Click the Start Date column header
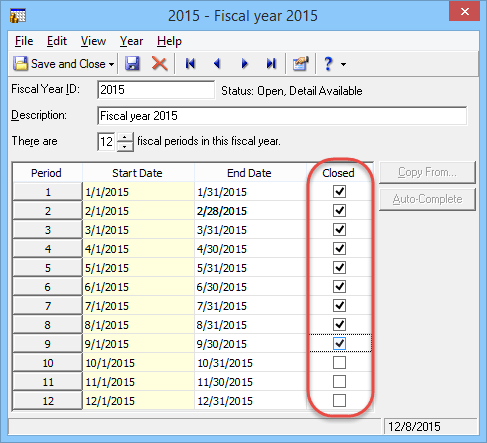The height and width of the screenshot is (443, 487). pos(138,173)
